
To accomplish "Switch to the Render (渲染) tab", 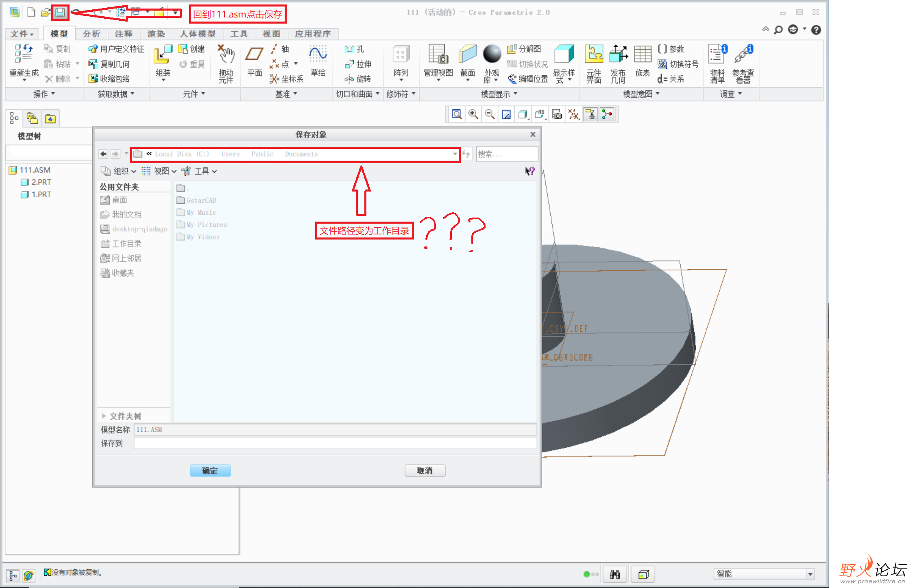I will click(x=156, y=34).
